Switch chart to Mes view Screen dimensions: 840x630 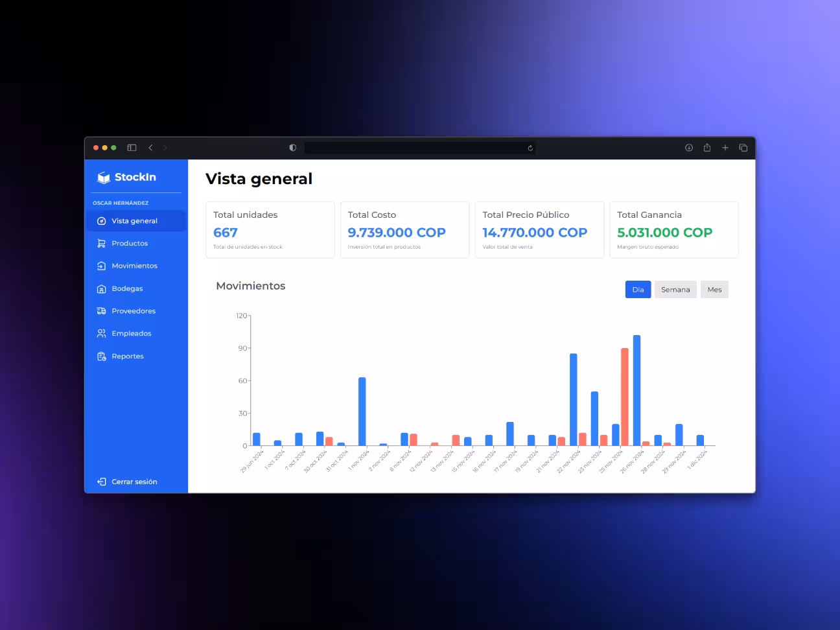[714, 290]
